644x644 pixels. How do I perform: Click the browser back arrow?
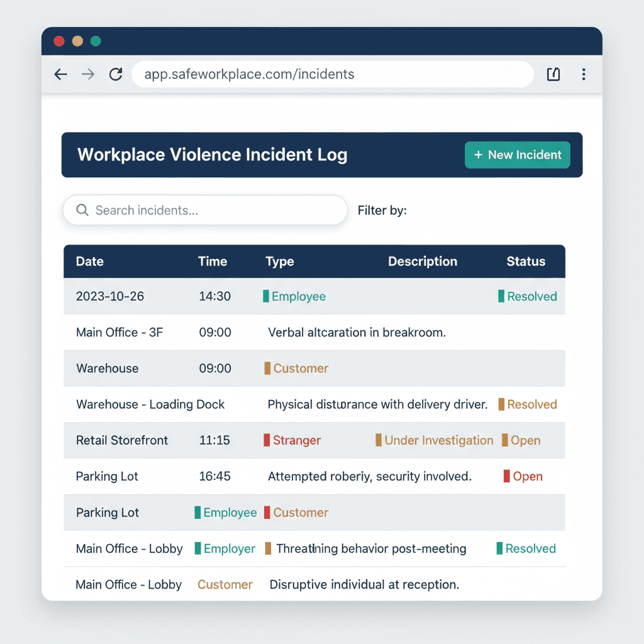[x=60, y=74]
